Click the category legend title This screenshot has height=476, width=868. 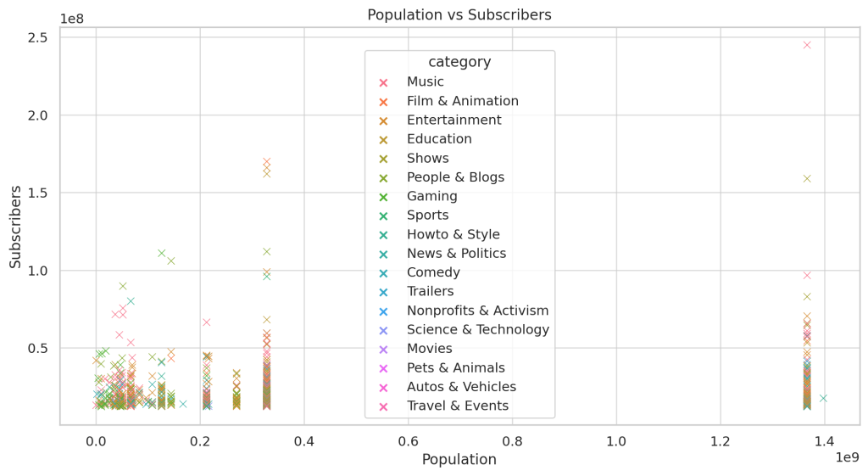459,61
